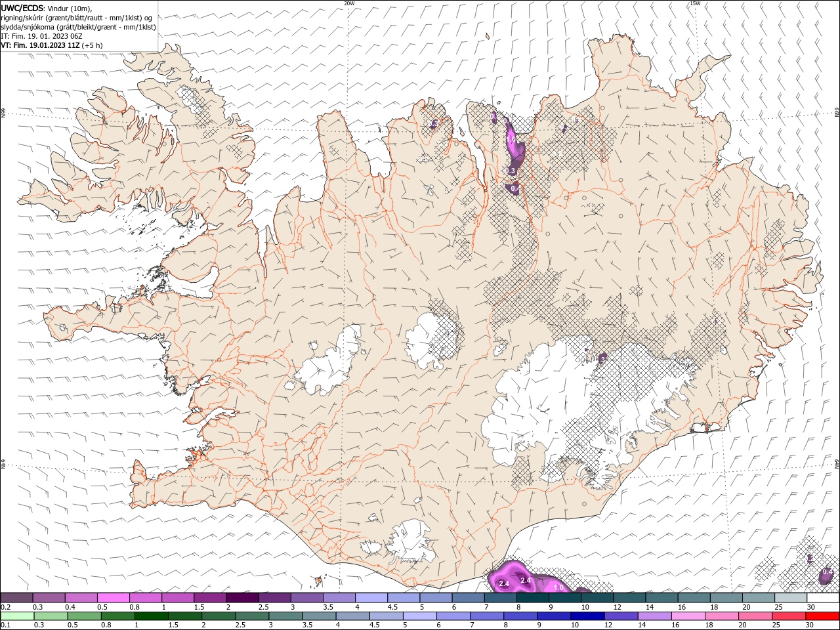Select the dark teal swatch starting at 8 in the upper scale
The image size is (840, 630).
[533, 598]
